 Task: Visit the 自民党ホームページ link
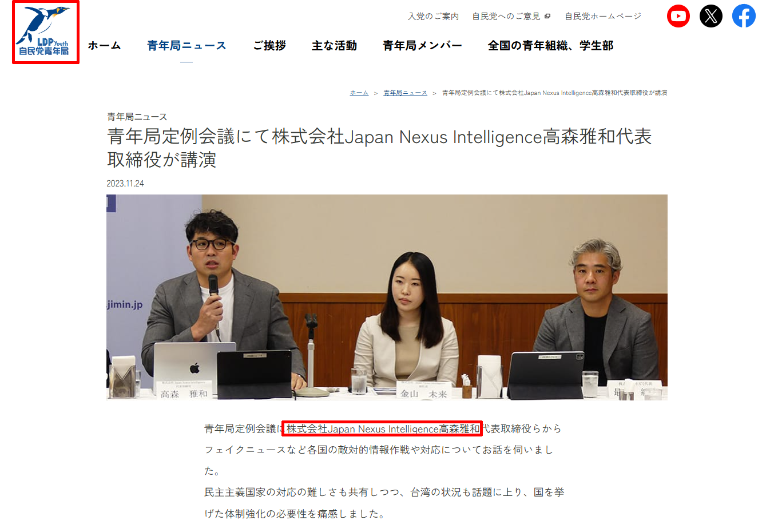coord(603,16)
